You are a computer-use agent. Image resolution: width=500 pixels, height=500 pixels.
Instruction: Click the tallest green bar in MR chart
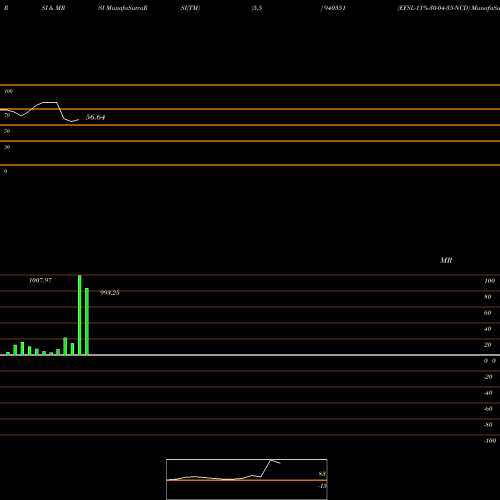(80, 315)
